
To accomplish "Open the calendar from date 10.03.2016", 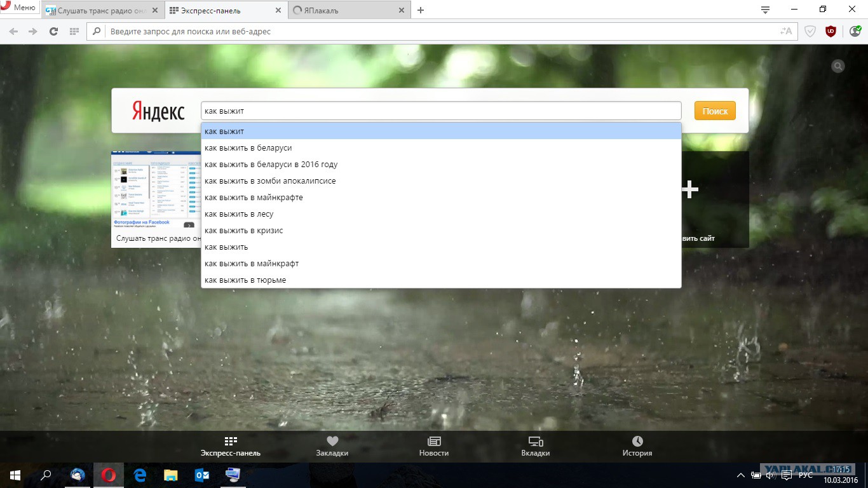I will point(841,480).
